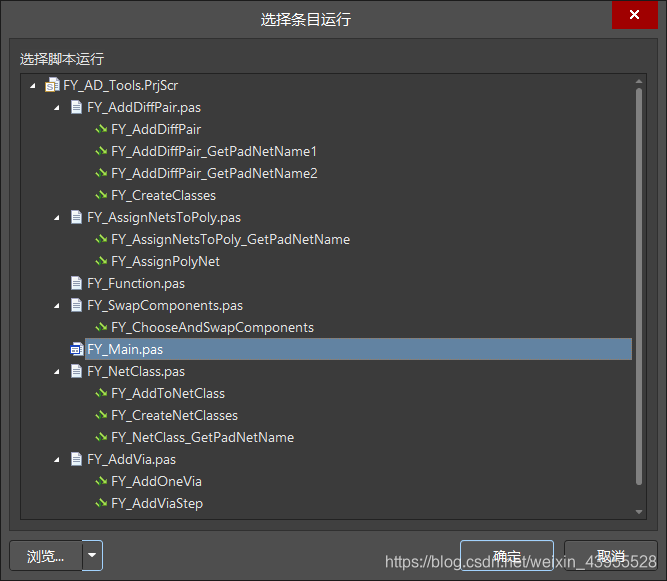Click the FY_AD_Tools.PrjScr project icon
667x581 pixels.
point(52,86)
